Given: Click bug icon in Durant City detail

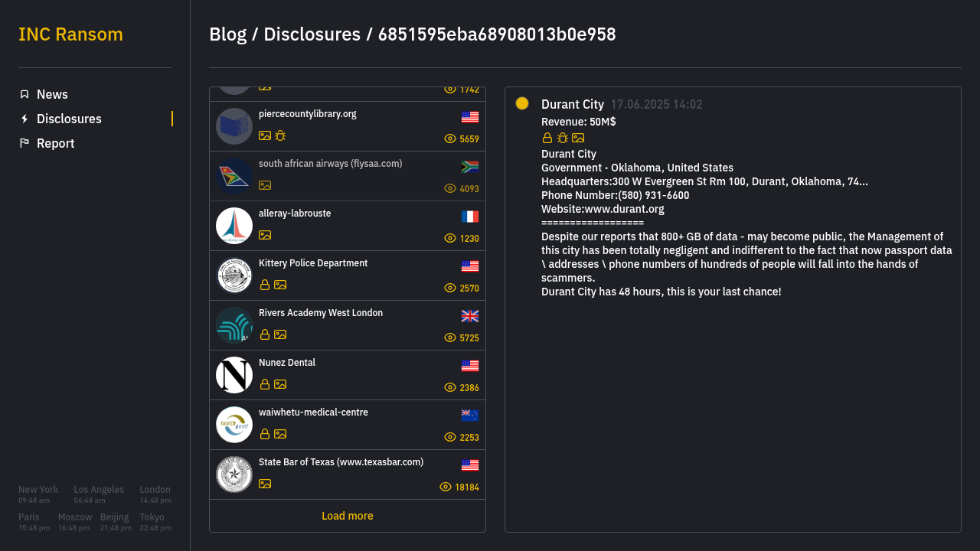Looking at the screenshot, I should pyautogui.click(x=563, y=138).
